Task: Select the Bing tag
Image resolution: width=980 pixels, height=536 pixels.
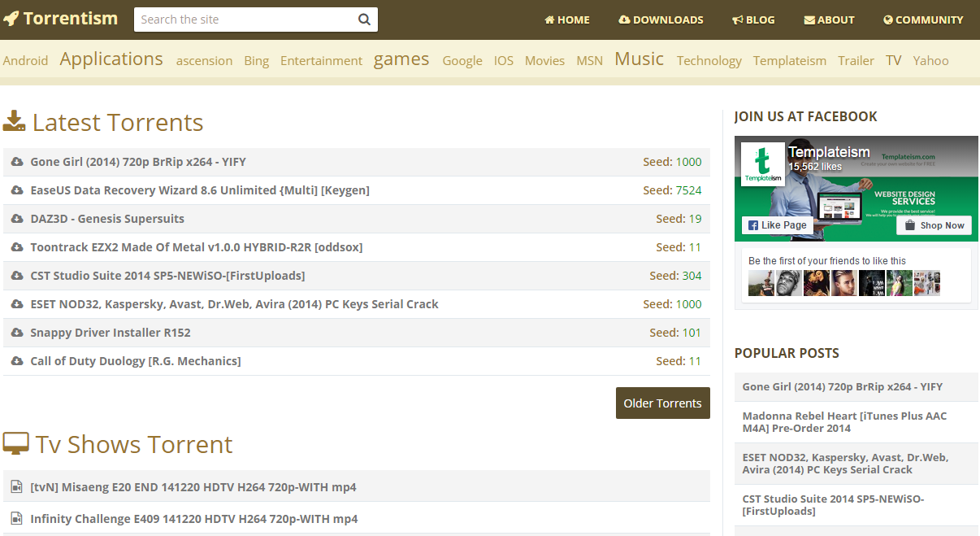Action: [256, 60]
